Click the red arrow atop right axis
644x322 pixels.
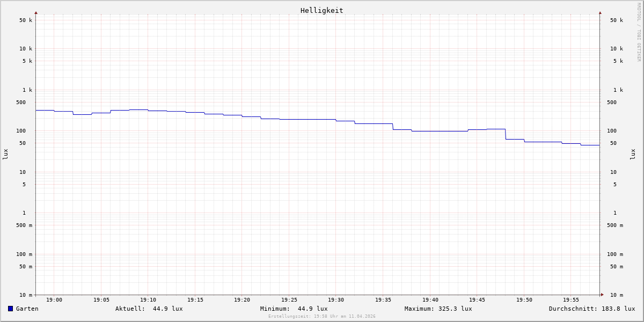click(x=600, y=12)
